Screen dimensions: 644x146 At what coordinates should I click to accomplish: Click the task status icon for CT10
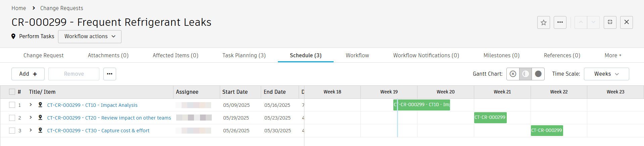point(40,105)
